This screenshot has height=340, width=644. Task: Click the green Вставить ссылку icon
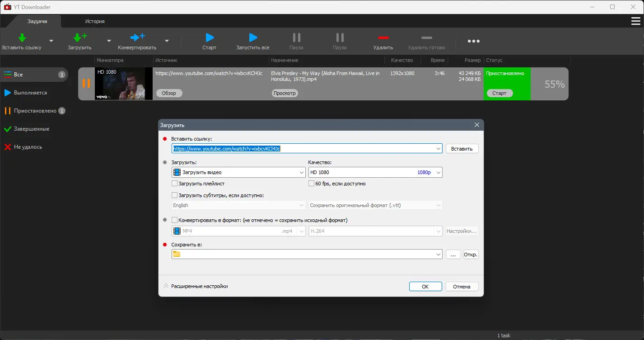coord(22,38)
